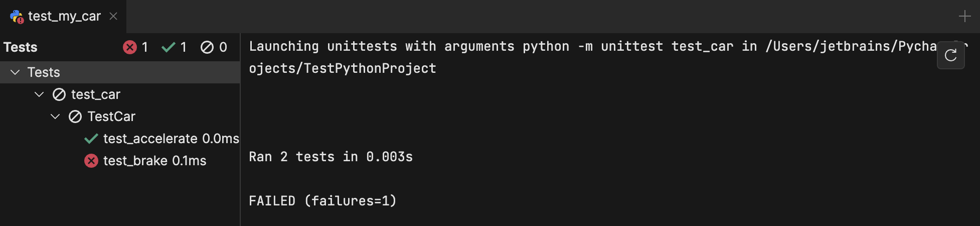The height and width of the screenshot is (226, 980).
Task: Click the test_car ignored status icon
Action: point(59,94)
